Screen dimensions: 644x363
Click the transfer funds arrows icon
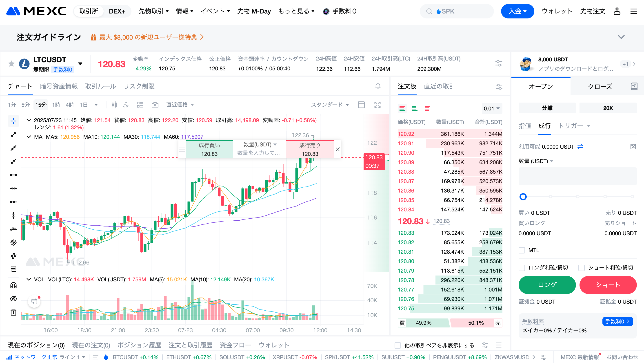click(580, 147)
